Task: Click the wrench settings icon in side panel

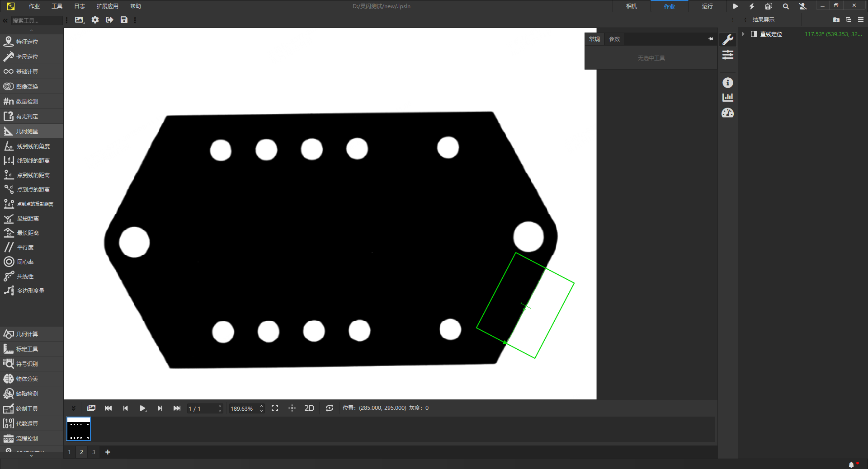Action: pyautogui.click(x=728, y=40)
